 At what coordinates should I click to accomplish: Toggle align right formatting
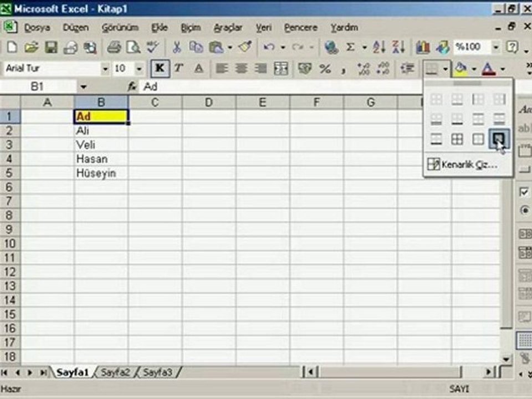(260, 69)
